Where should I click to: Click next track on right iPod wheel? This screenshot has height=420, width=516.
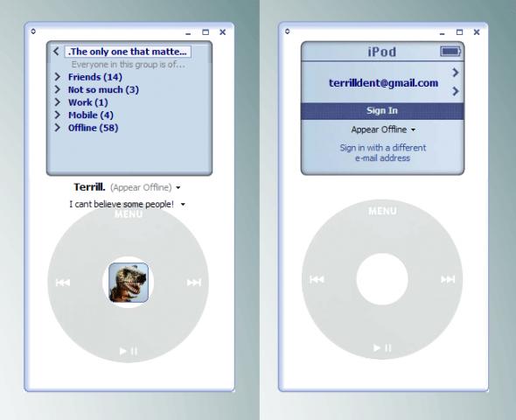[448, 279]
